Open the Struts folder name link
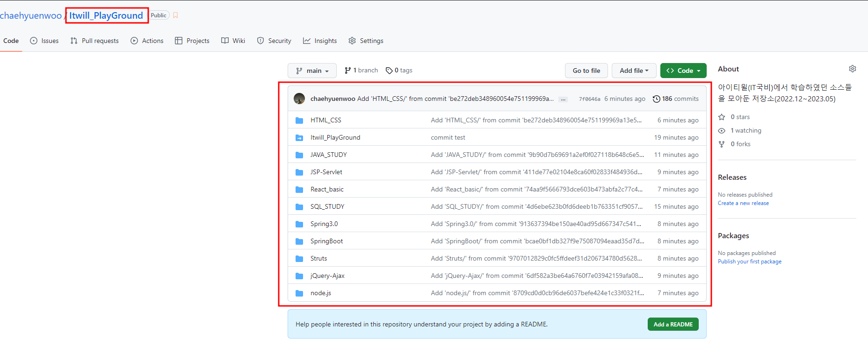This screenshot has width=868, height=354. coord(319,259)
